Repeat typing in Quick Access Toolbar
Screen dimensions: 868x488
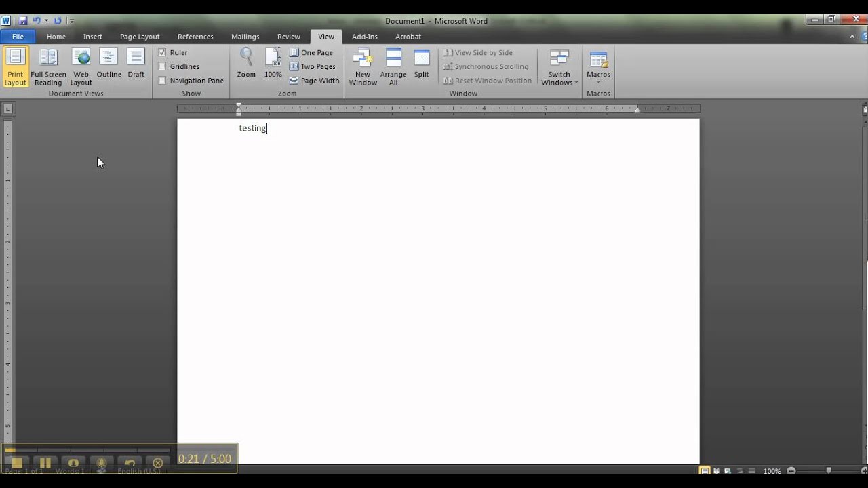[58, 21]
